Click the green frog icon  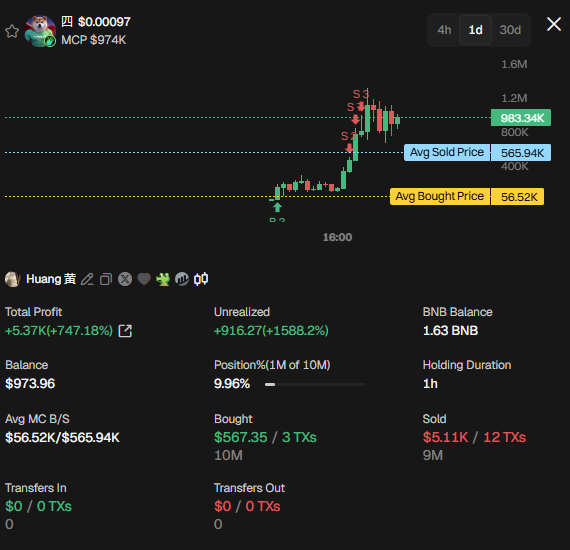(x=163, y=279)
